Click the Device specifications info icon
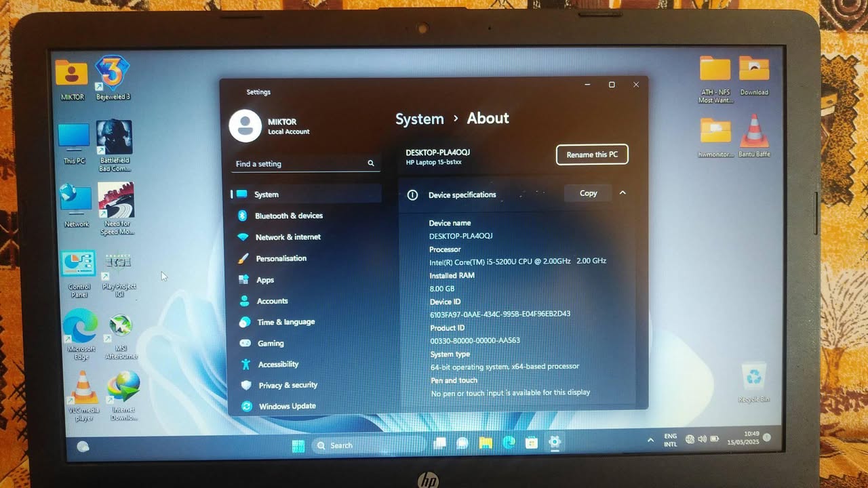Viewport: 868px width, 488px height. (x=412, y=195)
